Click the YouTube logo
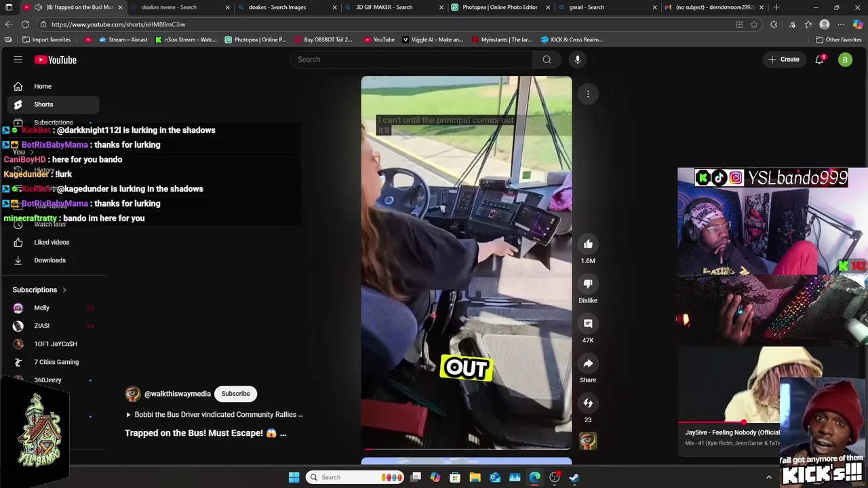868x488 pixels. click(x=56, y=60)
